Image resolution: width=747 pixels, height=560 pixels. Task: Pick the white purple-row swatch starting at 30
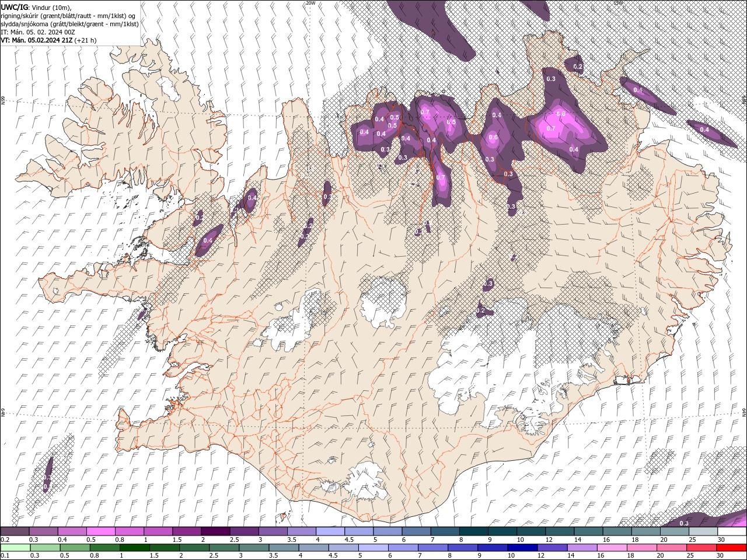pyautogui.click(x=732, y=531)
